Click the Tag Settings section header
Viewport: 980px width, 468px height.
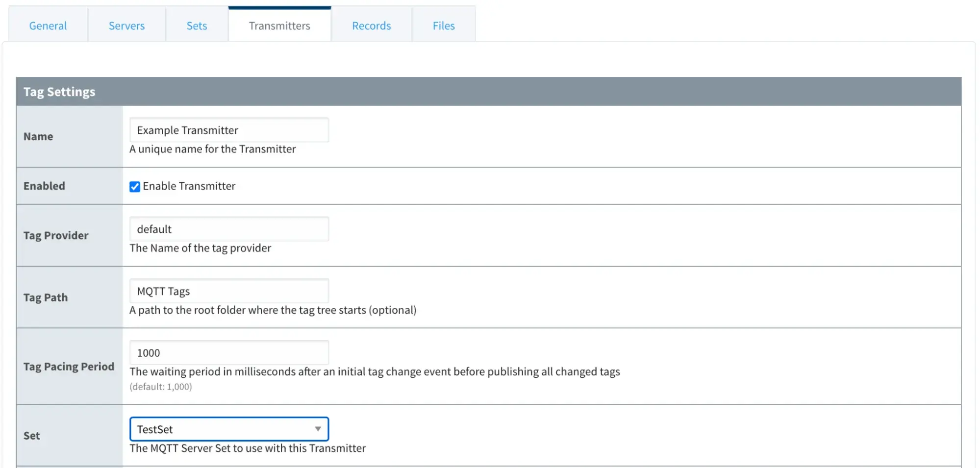(488, 92)
